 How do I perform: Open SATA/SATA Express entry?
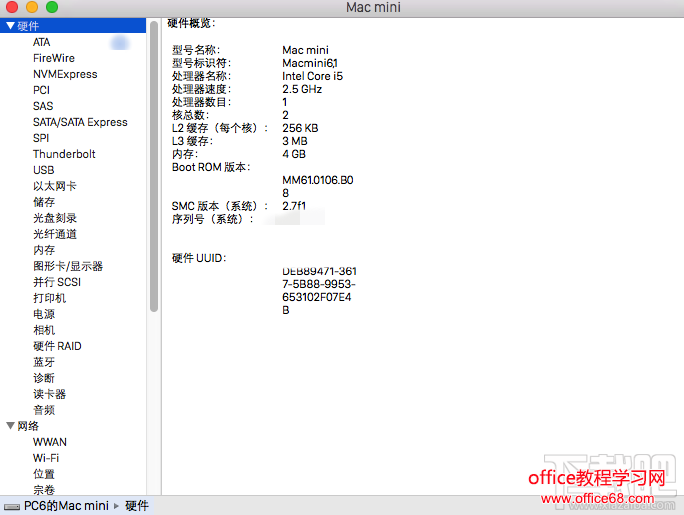pyautogui.click(x=80, y=122)
